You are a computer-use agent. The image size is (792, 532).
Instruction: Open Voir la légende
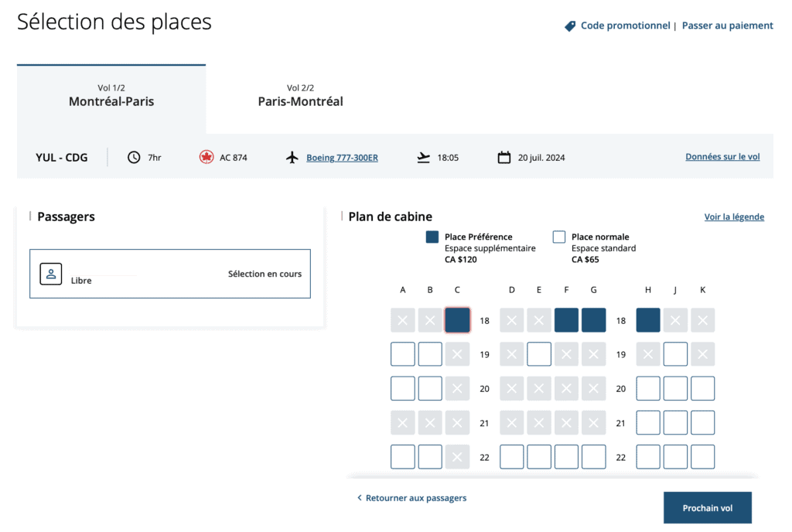point(733,217)
